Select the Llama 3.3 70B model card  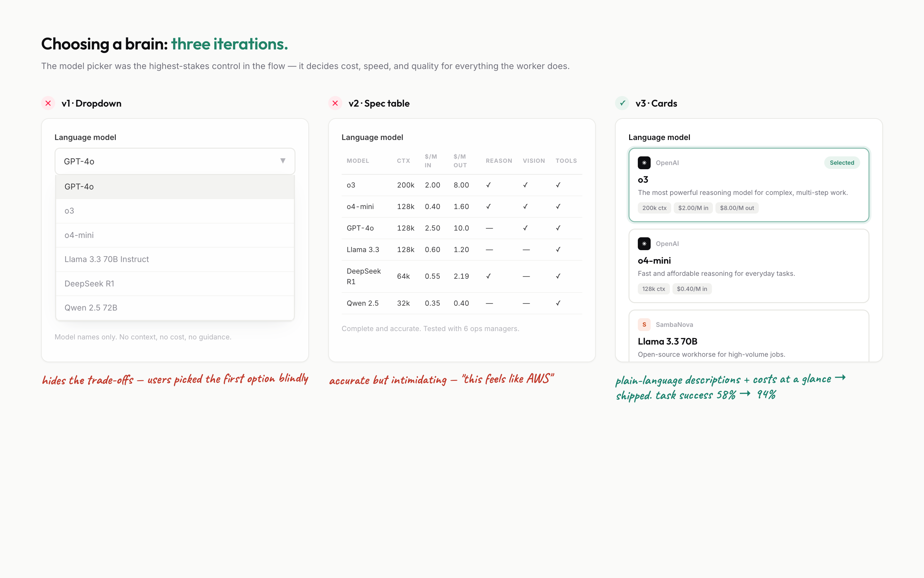pos(749,336)
